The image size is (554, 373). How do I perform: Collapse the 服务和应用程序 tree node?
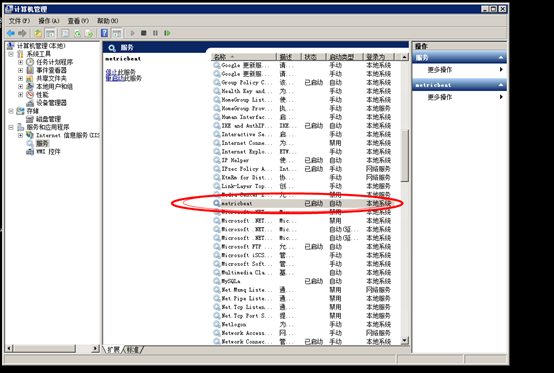click(x=11, y=127)
